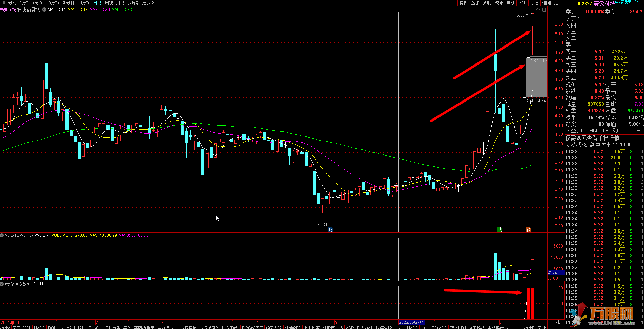Open 模板 template tab
Screen dimensions: 644x329
tap(541, 327)
